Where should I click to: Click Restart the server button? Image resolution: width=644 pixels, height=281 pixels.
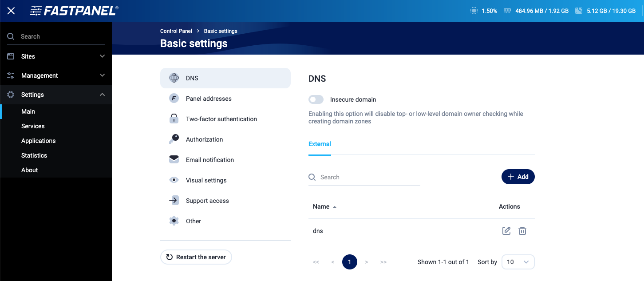click(x=196, y=257)
